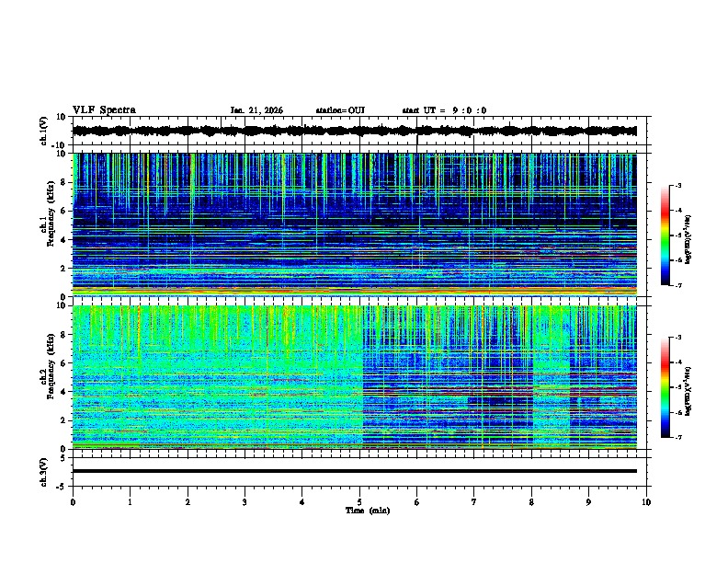Viewport: 728px width, 563px height.
Task: Click the "Time (min)" x-axis label
Action: tap(368, 511)
